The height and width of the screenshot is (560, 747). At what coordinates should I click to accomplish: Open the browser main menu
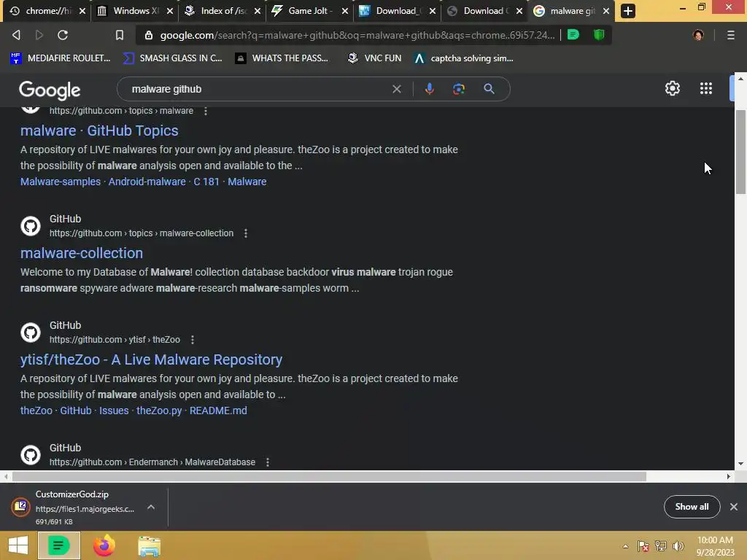[730, 35]
